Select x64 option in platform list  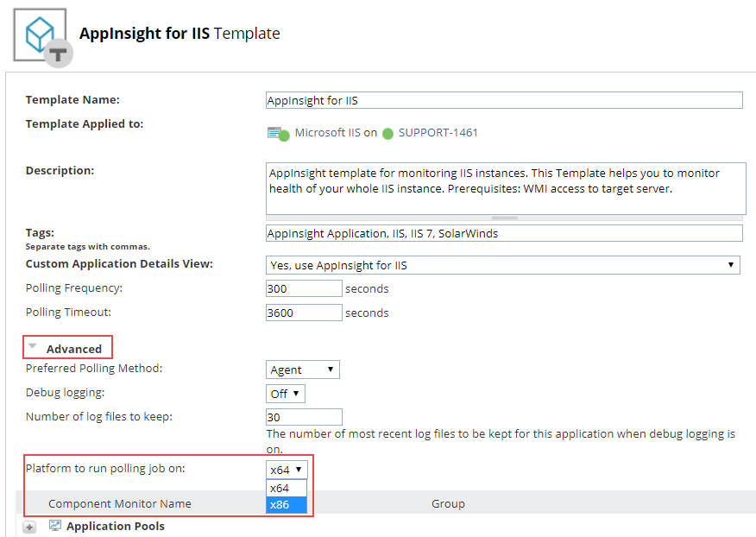287,488
